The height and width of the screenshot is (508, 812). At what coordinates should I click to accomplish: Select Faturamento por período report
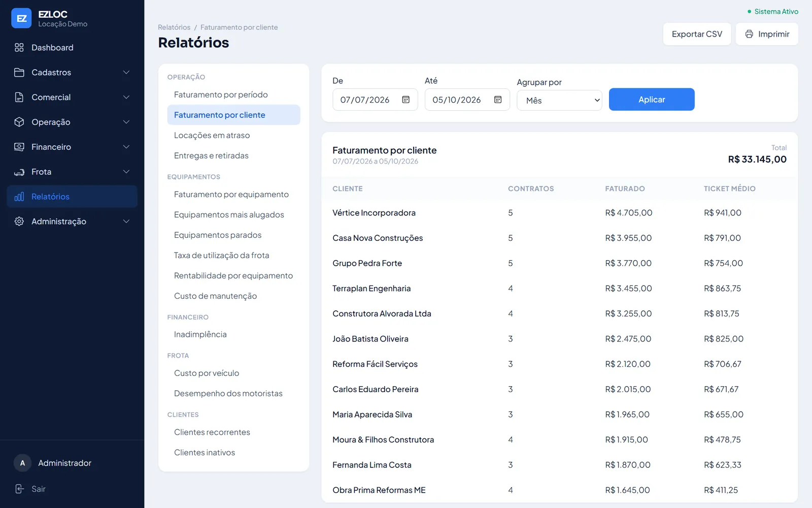tap(233, 94)
